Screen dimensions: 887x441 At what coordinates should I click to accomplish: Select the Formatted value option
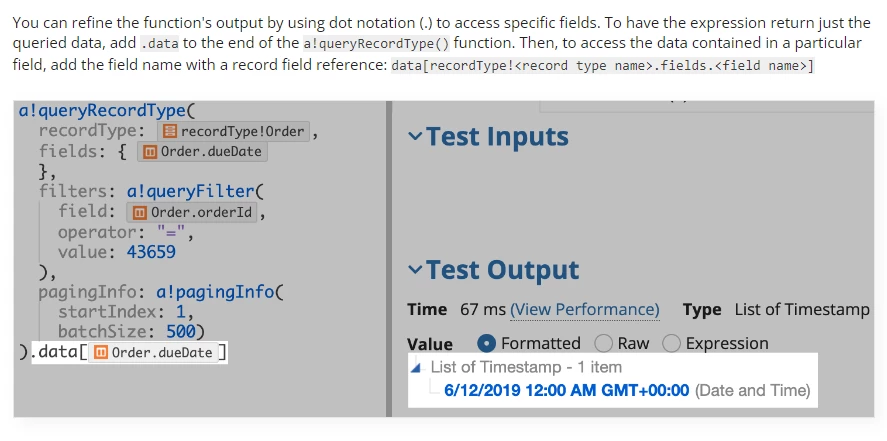point(486,343)
